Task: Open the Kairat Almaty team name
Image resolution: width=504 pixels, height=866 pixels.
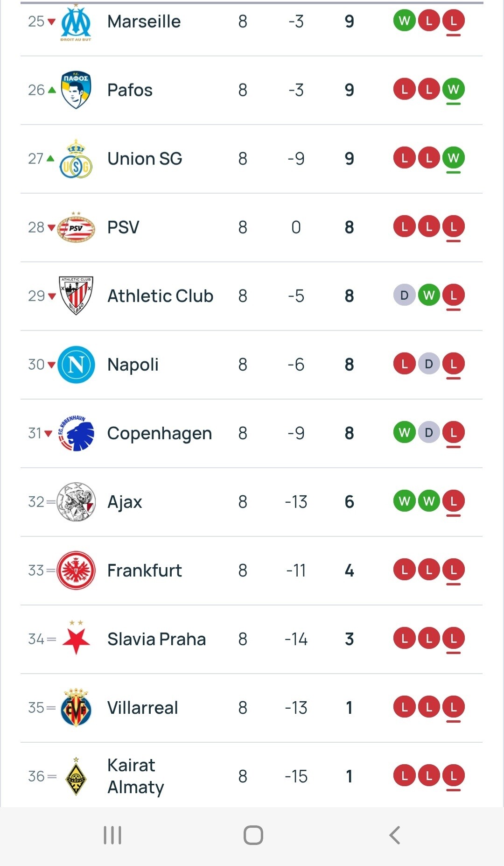Action: click(x=136, y=776)
